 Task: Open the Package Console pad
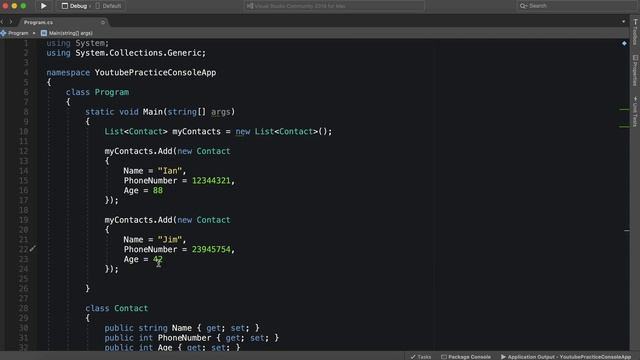point(466,357)
